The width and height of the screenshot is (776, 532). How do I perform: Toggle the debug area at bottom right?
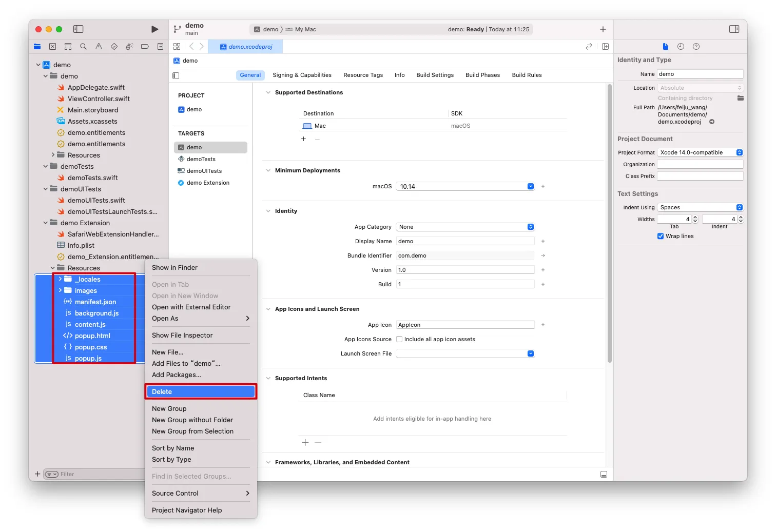point(604,475)
